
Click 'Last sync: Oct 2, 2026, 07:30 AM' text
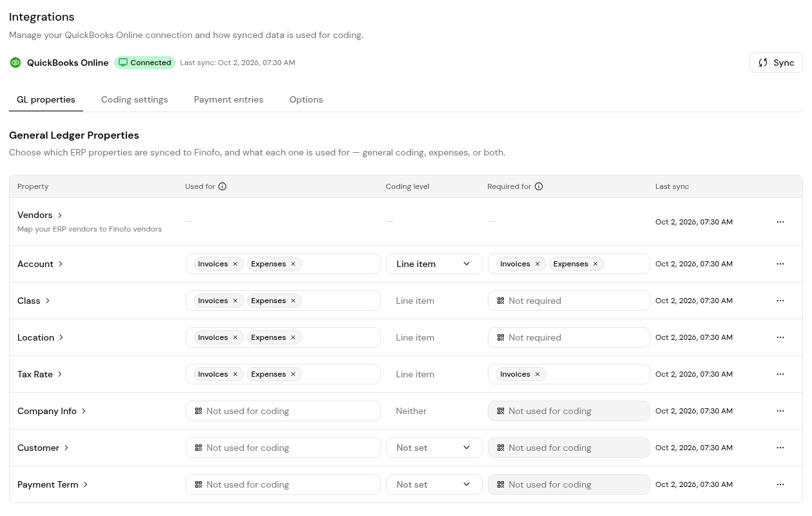[x=238, y=63]
